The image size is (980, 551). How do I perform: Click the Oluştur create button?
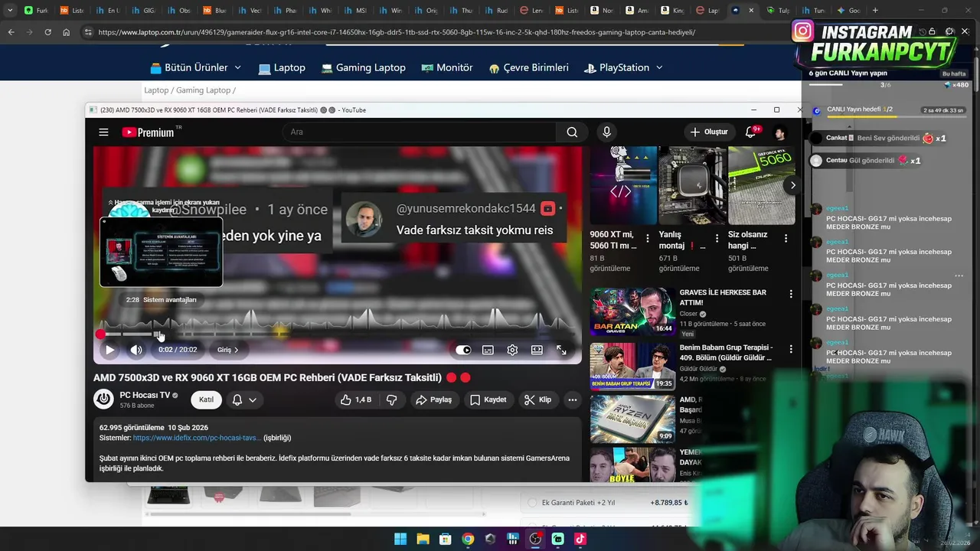coord(708,132)
